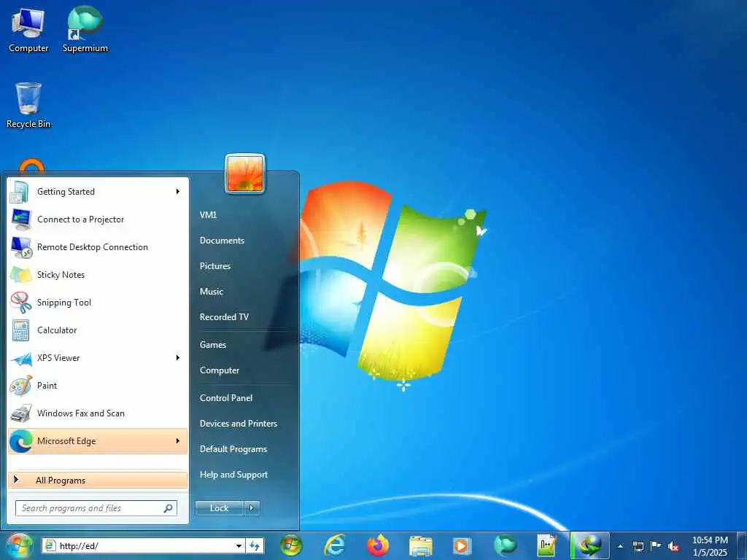This screenshot has width=747, height=560.
Task: Open Microsoft Edge from Start menu
Action: [98, 441]
